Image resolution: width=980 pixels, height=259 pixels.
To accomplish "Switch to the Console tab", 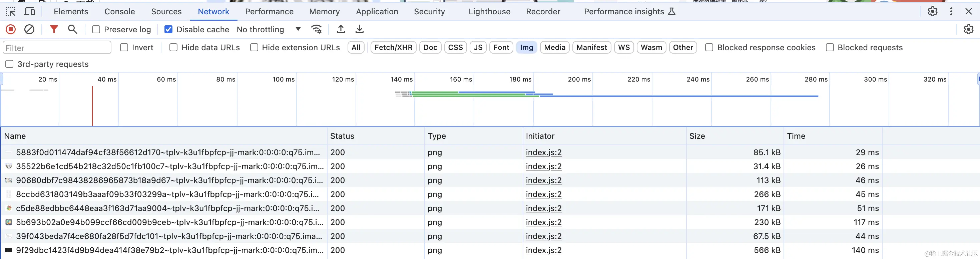I will (119, 11).
